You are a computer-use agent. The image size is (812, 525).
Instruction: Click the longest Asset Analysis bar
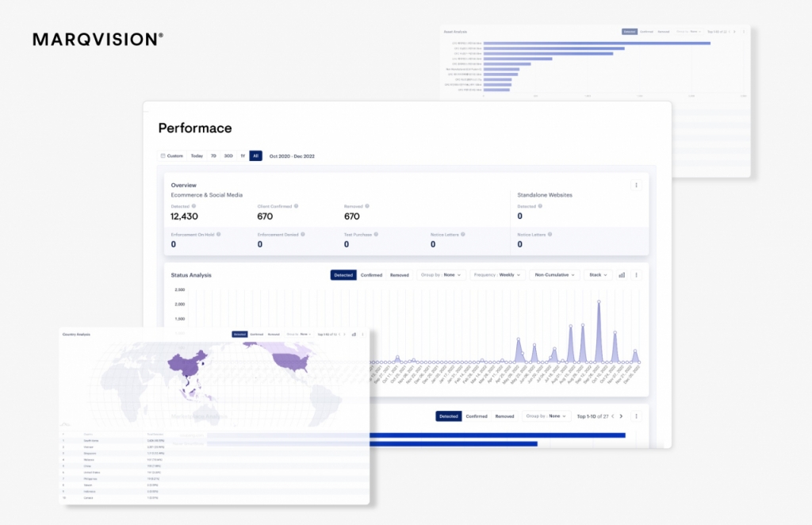[596, 44]
